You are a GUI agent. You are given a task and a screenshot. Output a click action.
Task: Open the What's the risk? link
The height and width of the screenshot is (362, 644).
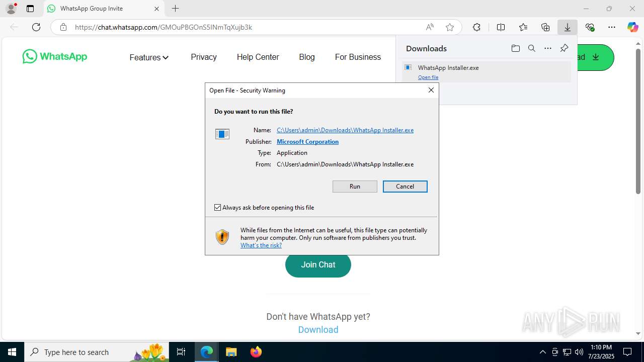pos(261,245)
